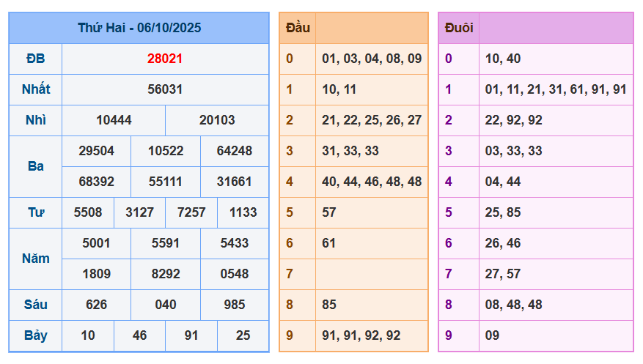Select the Nhì prize number 20103
This screenshot has width=643, height=364.
pyautogui.click(x=217, y=120)
